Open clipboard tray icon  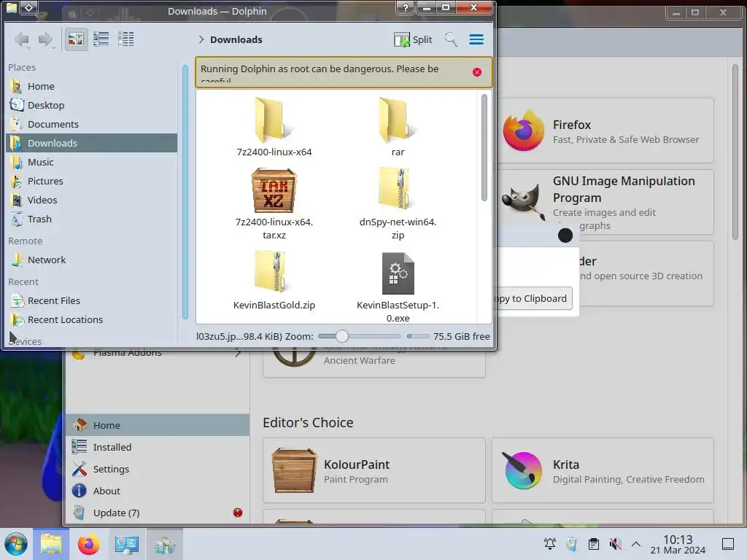594,544
